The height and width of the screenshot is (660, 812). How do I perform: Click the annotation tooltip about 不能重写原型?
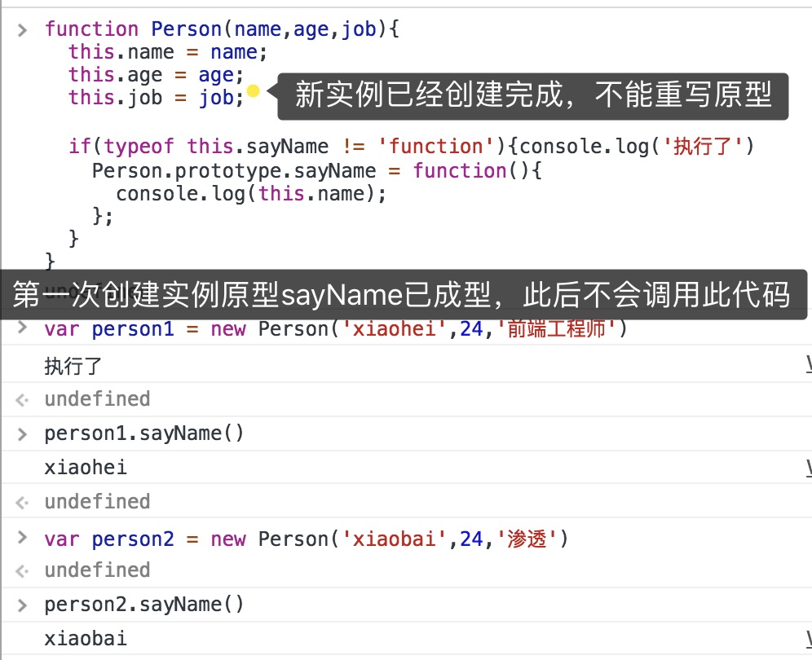(532, 96)
